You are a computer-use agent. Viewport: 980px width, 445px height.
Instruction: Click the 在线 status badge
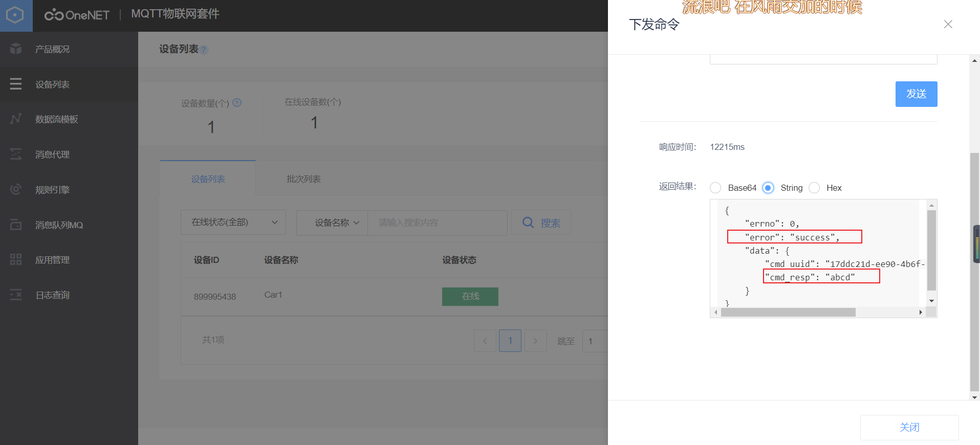[x=470, y=296]
